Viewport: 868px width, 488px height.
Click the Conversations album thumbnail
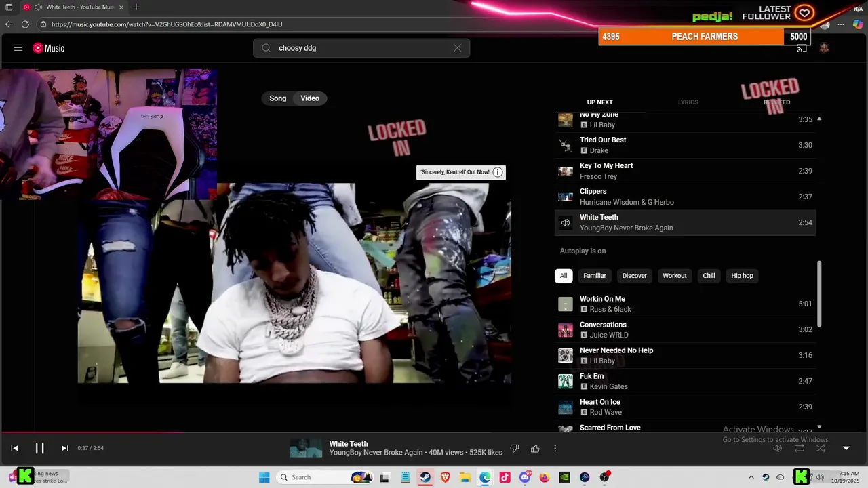point(566,330)
